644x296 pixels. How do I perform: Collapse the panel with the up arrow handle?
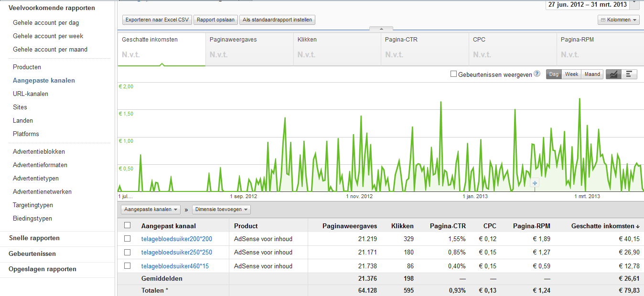coord(381,29)
